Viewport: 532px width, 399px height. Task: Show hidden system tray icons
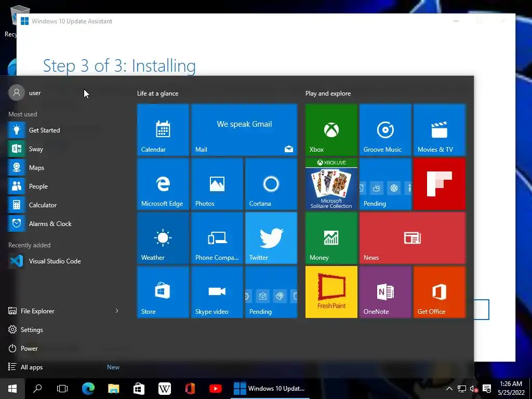click(x=449, y=389)
